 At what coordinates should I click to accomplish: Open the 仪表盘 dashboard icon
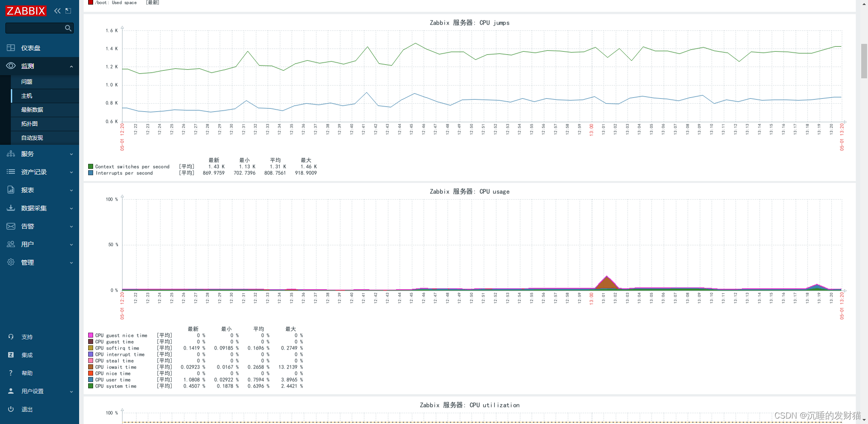(11, 48)
